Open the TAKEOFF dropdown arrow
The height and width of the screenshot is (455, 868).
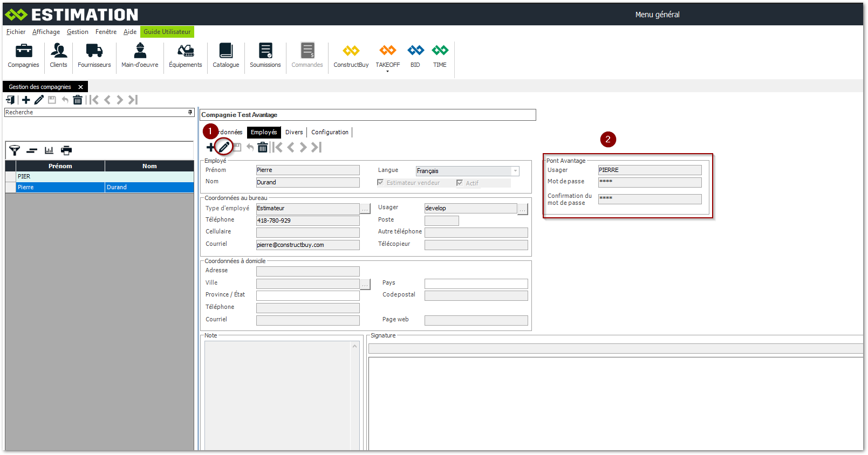387,72
